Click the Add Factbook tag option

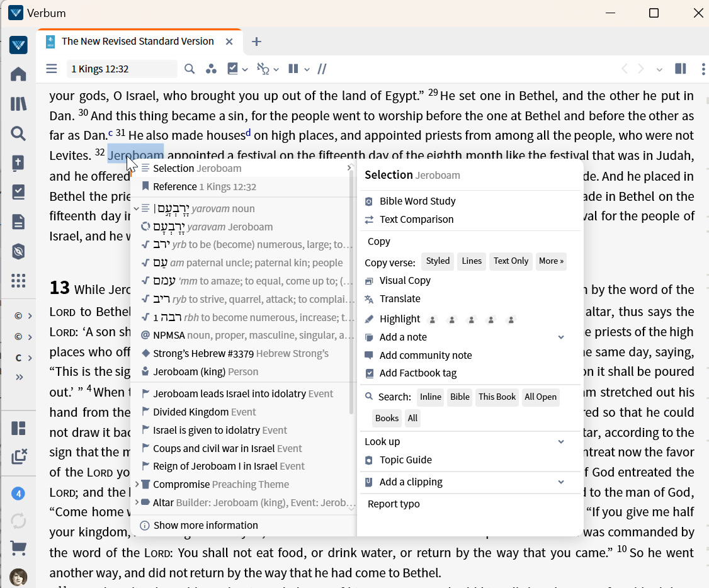click(418, 373)
